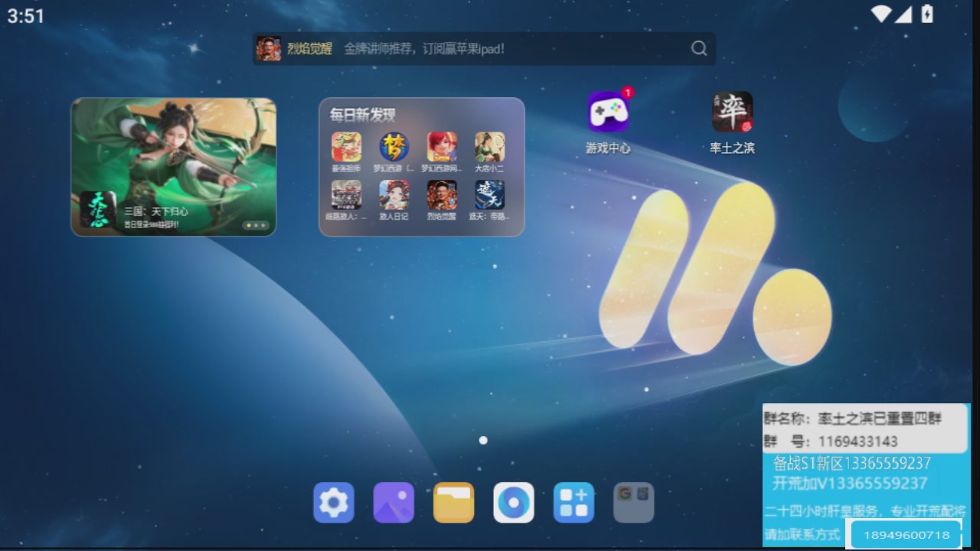Tap the 烈焰觉醒 avatar in search bar

click(x=269, y=48)
